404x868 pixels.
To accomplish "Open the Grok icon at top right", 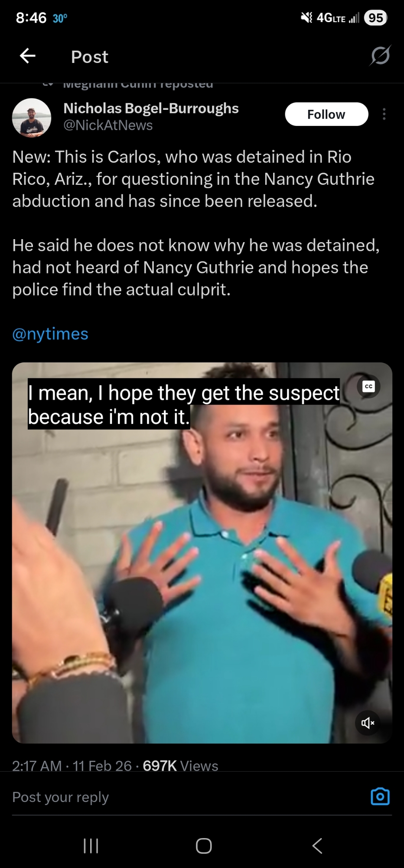I will 381,56.
